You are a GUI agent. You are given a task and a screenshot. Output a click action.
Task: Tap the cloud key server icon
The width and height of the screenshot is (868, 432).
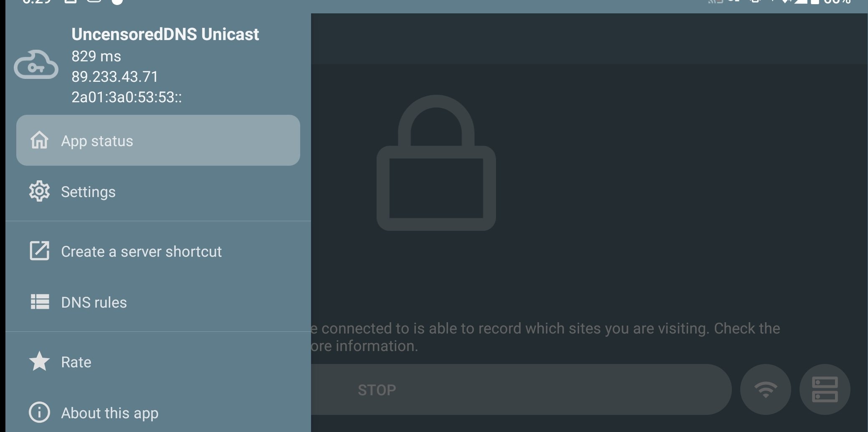point(36,65)
